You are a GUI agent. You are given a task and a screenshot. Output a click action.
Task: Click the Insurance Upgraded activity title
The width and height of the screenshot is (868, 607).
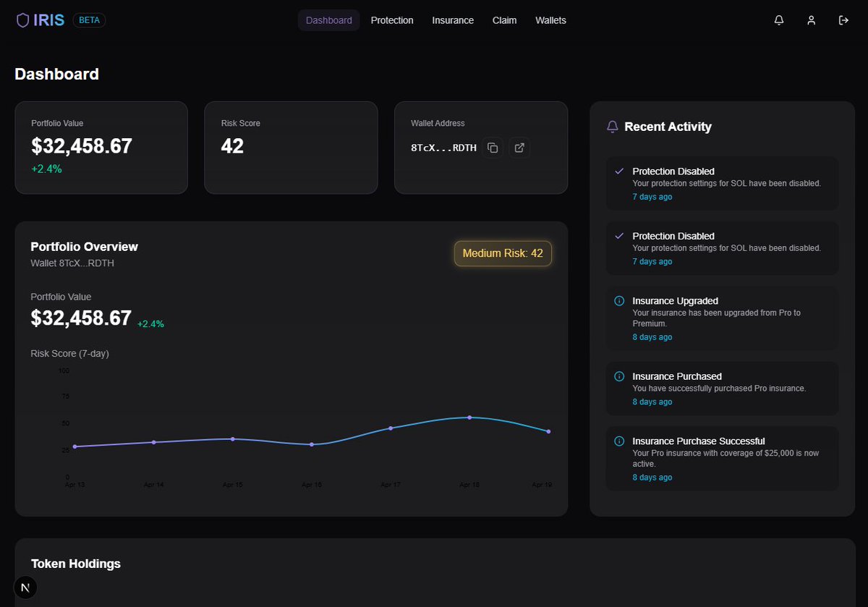(x=676, y=301)
